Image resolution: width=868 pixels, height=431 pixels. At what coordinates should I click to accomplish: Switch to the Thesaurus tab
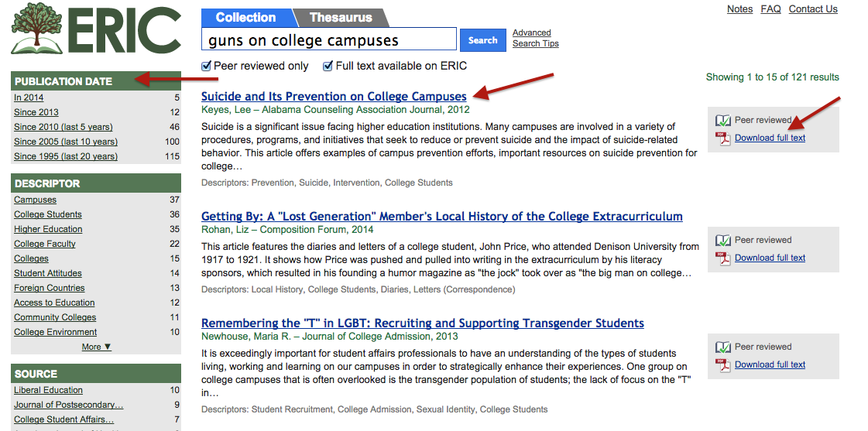[x=341, y=18]
